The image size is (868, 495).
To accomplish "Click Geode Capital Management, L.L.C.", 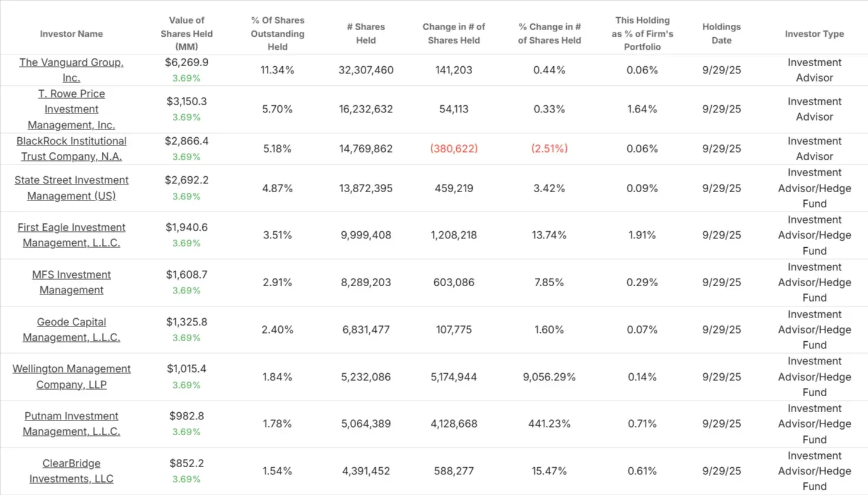I will pyautogui.click(x=71, y=329).
